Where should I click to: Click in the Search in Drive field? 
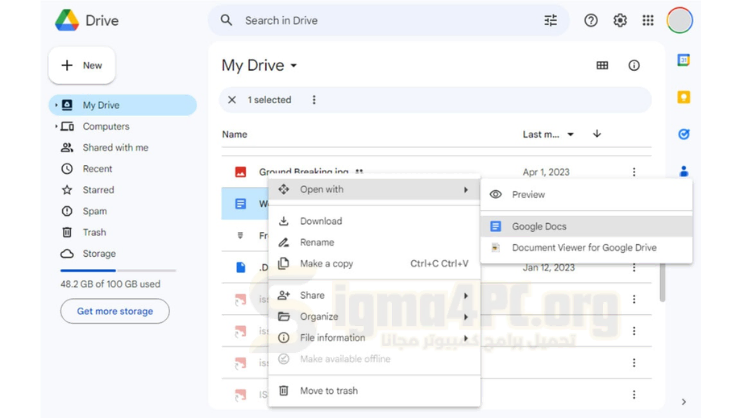[x=389, y=20]
